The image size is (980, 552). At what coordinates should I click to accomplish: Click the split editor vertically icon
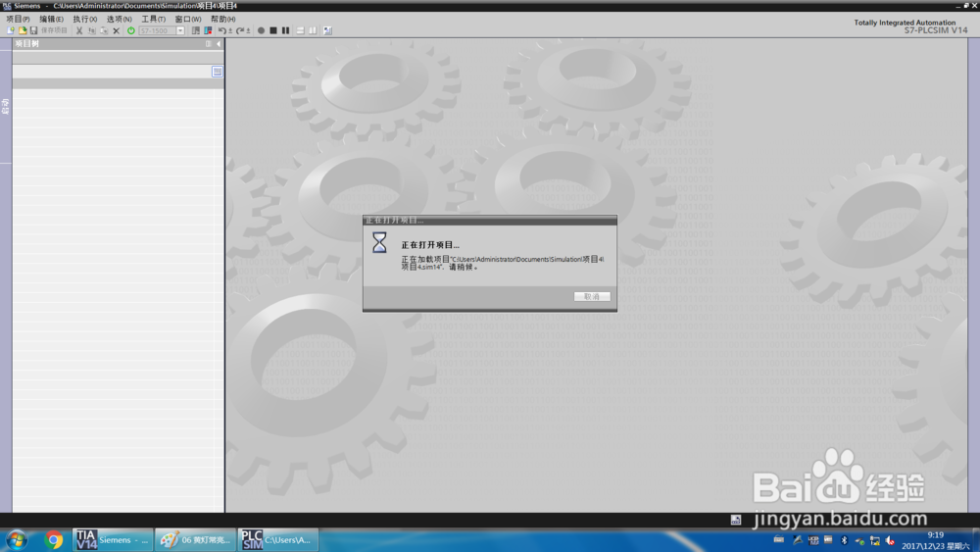pos(313,30)
